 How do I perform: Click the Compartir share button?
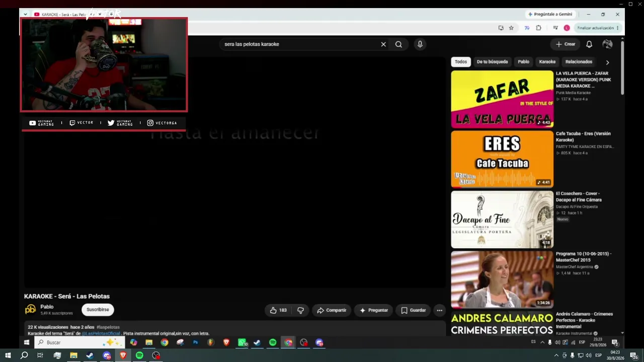coord(332,310)
